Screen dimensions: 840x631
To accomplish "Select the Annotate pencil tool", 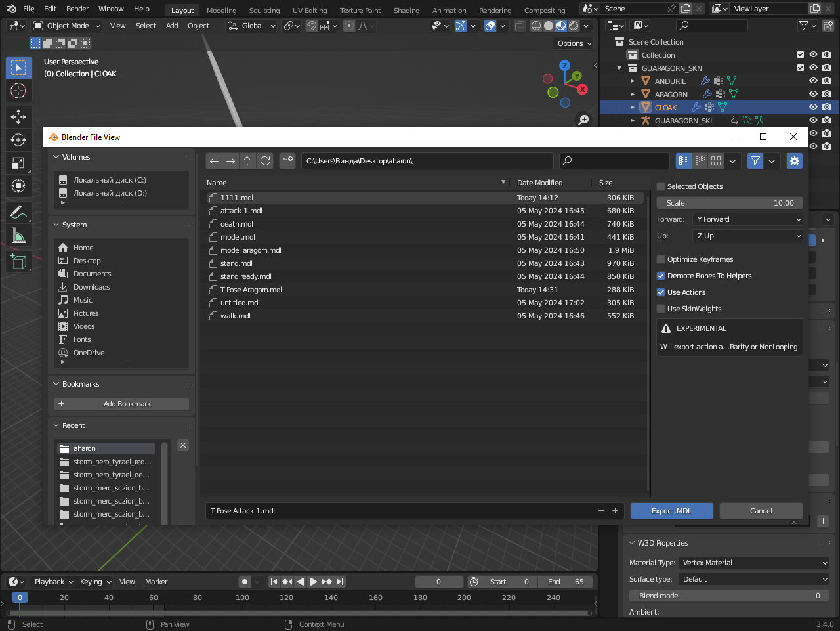I will (18, 212).
